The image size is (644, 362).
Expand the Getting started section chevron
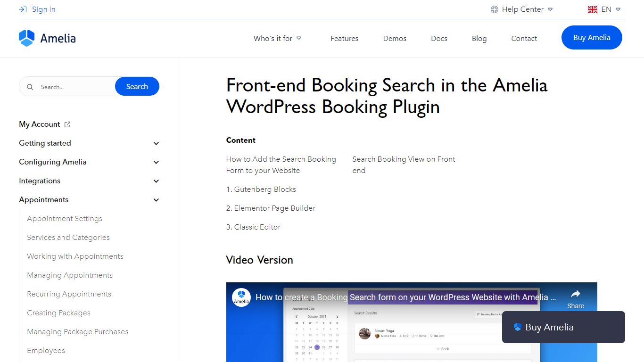[x=157, y=143]
